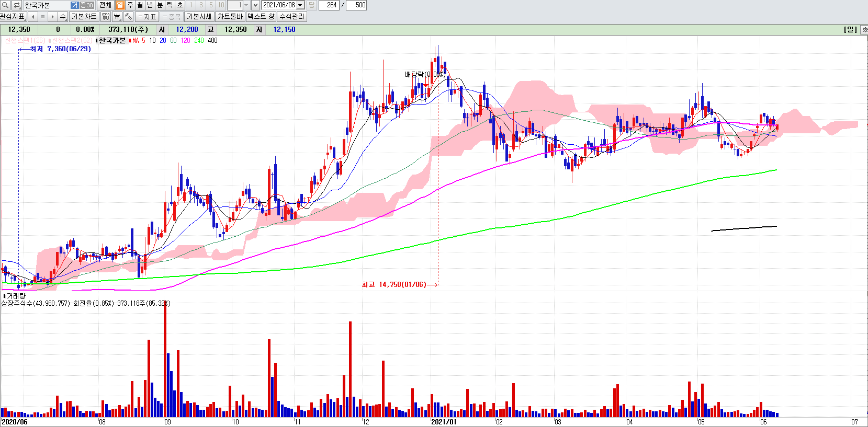Click the chart settings tools icon
The width and height of the screenshot is (868, 427).
pyautogui.click(x=106, y=17)
